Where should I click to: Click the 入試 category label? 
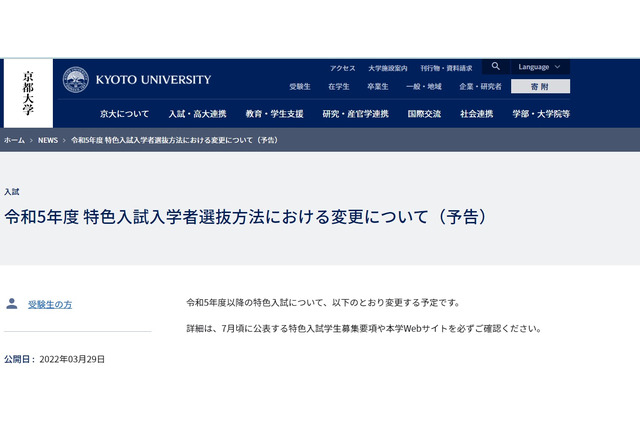pos(11,192)
